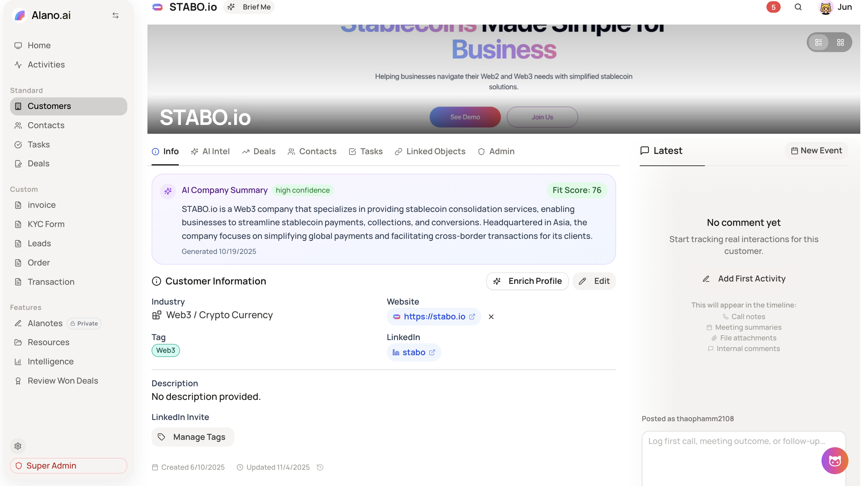
Task: Edit customer information
Action: (594, 281)
